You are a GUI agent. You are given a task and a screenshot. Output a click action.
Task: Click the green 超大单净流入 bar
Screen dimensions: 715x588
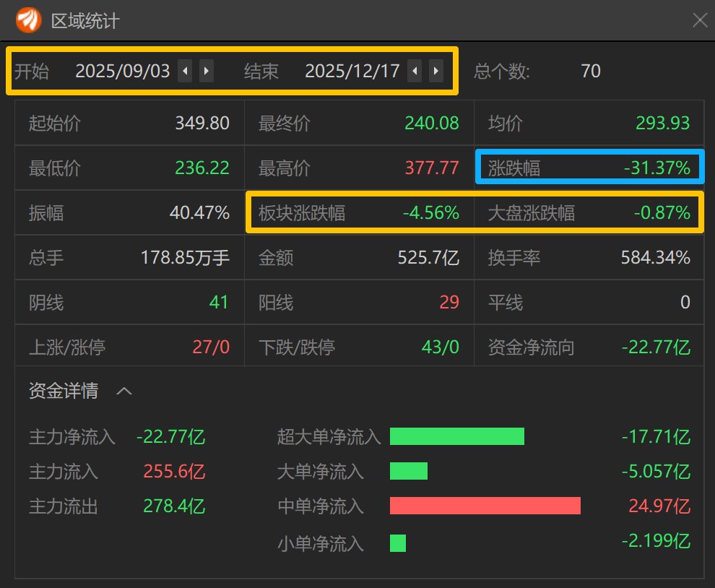coord(456,436)
